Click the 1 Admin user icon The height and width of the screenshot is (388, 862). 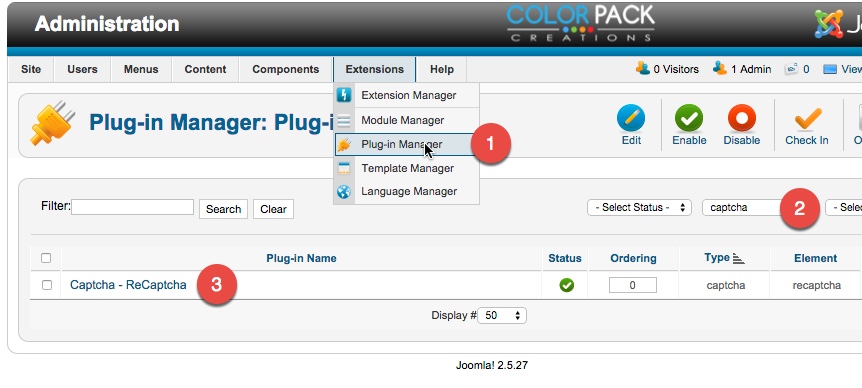point(720,69)
